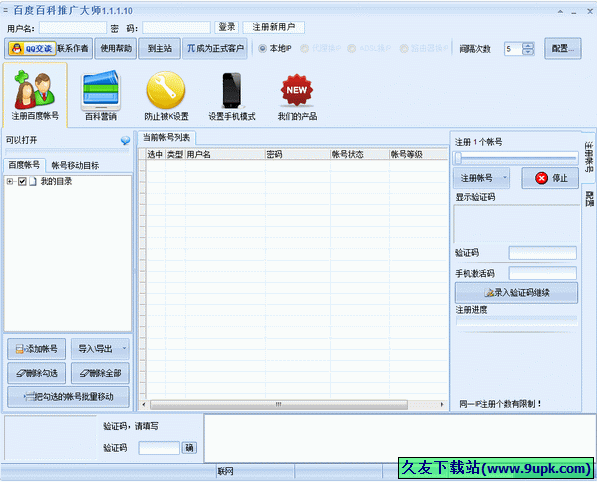Click 录入验证码继续 button
This screenshot has height=482, width=597.
click(x=516, y=292)
